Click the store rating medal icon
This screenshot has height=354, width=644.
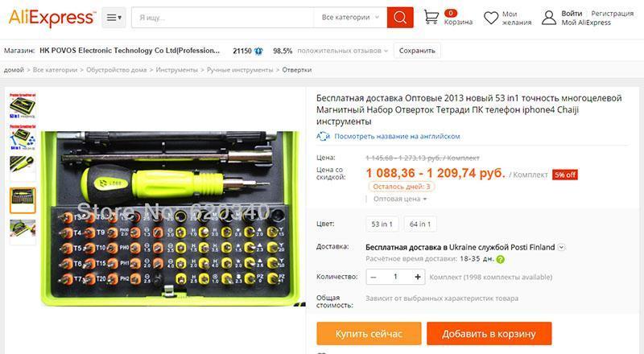pos(258,51)
